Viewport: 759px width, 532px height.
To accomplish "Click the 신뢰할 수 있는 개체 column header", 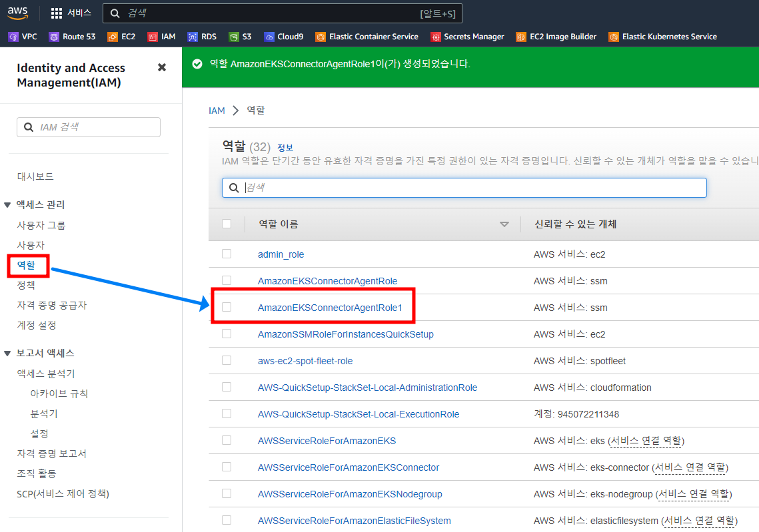I will pyautogui.click(x=575, y=224).
